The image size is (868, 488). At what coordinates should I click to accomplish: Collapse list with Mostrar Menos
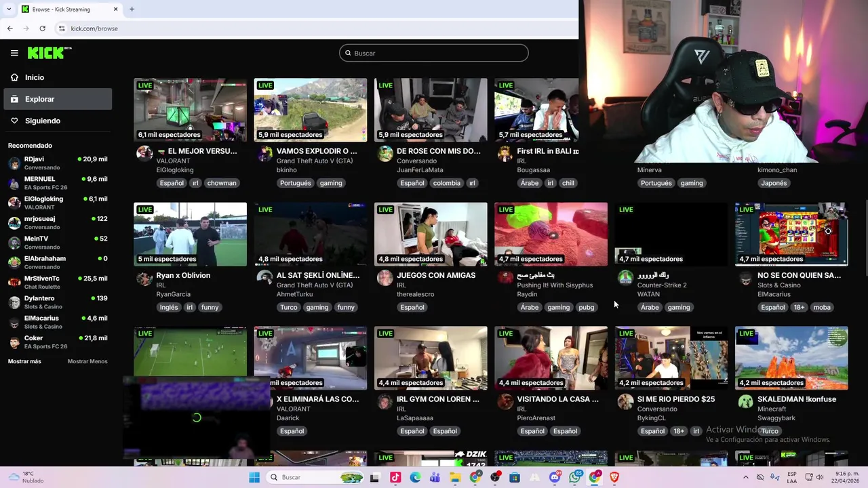pos(87,361)
